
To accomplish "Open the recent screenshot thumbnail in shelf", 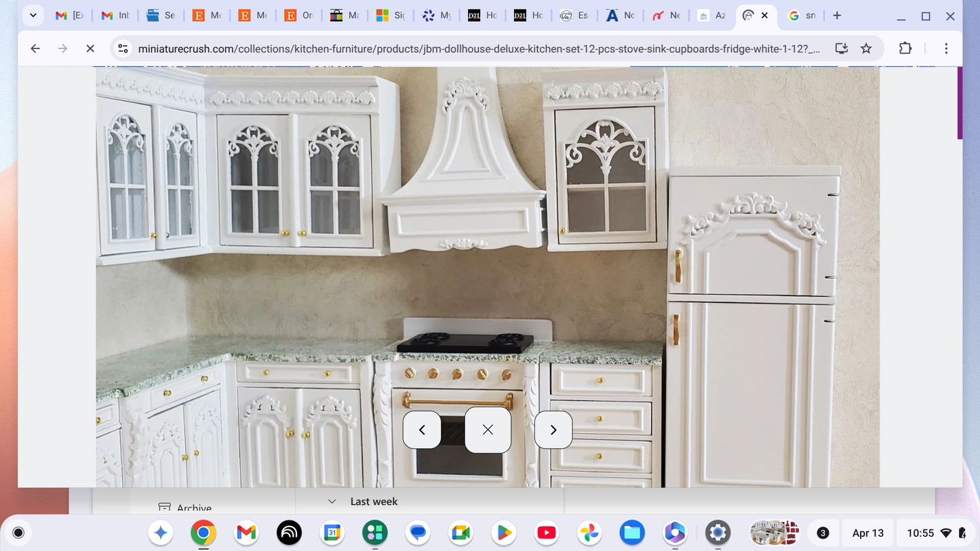I will pyautogui.click(x=775, y=533).
